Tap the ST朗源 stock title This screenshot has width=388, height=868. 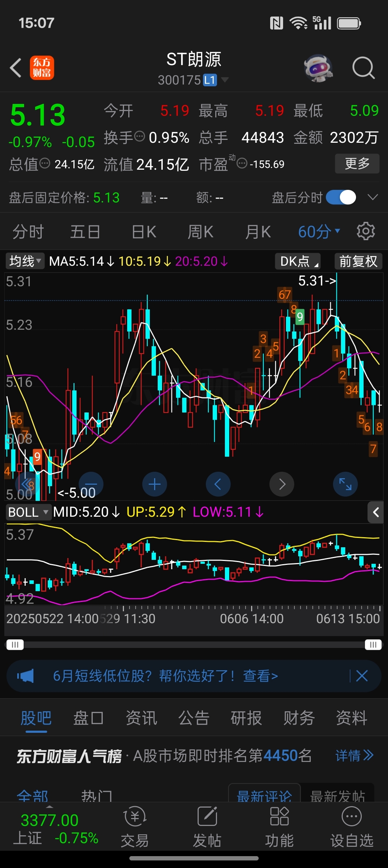click(194, 59)
